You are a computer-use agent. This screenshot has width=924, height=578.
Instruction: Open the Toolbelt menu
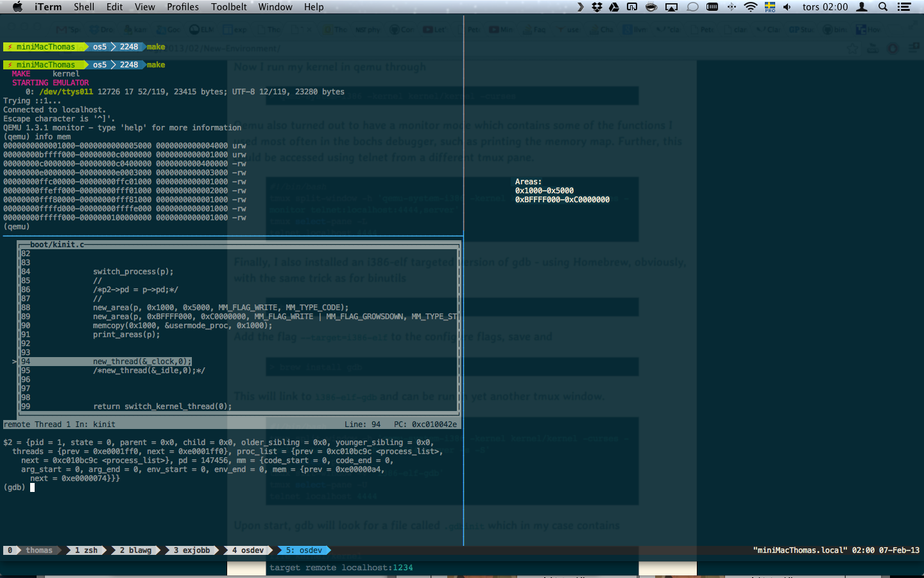pyautogui.click(x=229, y=7)
